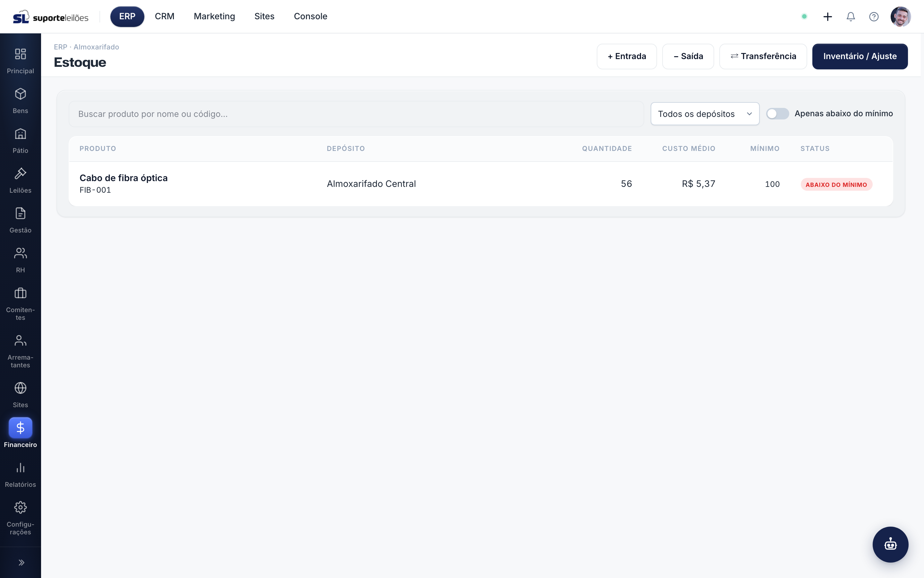Image resolution: width=924 pixels, height=578 pixels.
Task: Click the plus icon in top bar
Action: point(827,16)
